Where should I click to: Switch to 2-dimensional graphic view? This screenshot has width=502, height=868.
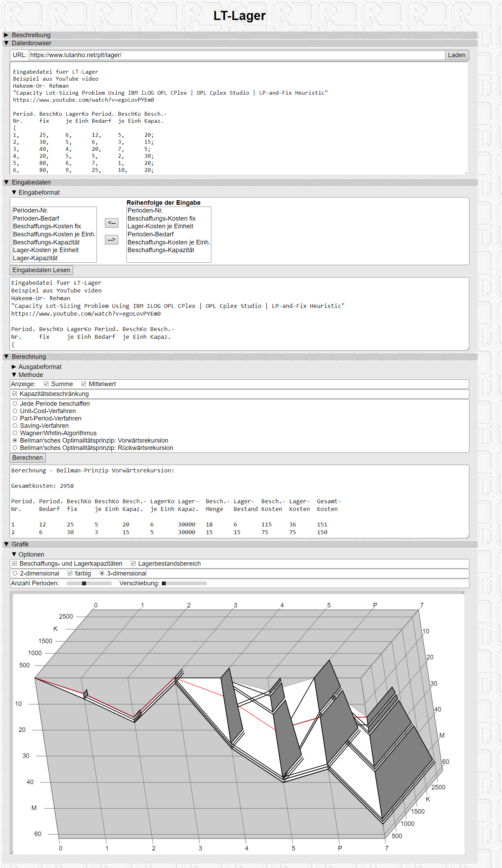(15, 573)
